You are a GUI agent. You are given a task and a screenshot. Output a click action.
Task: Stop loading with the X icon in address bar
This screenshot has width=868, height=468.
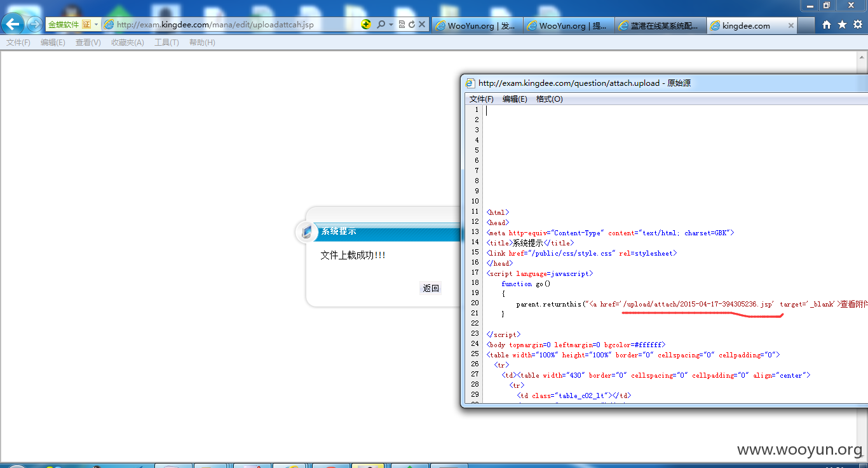(x=422, y=24)
